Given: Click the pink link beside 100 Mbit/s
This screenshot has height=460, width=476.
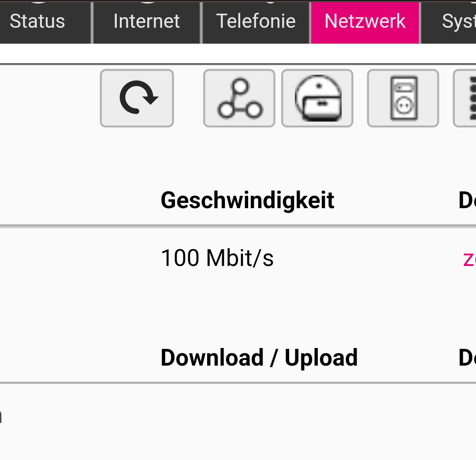Looking at the screenshot, I should pos(469,258).
